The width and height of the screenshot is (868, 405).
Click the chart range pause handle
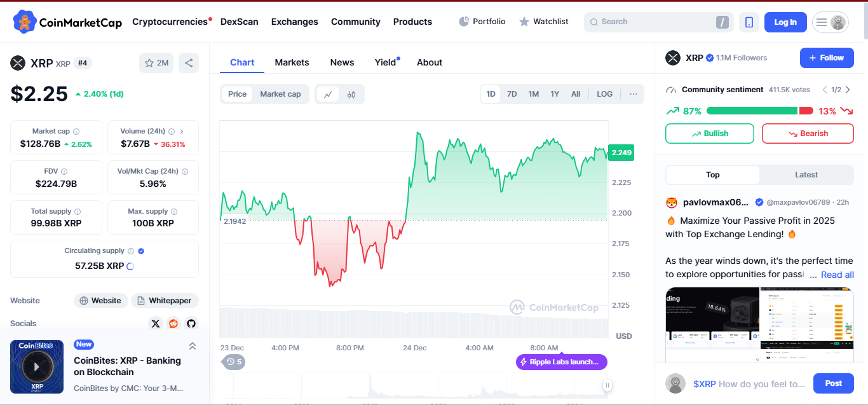[607, 385]
